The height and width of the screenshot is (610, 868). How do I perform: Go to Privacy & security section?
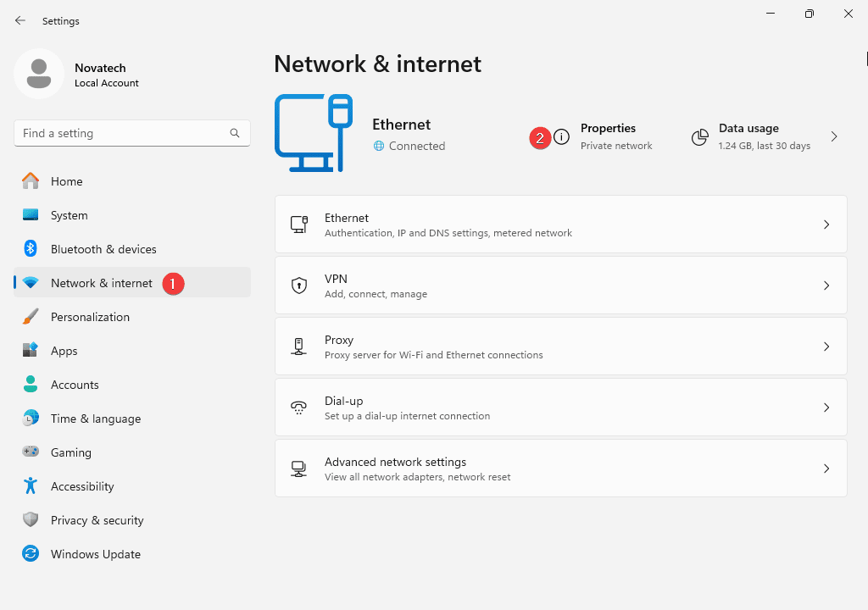97,520
